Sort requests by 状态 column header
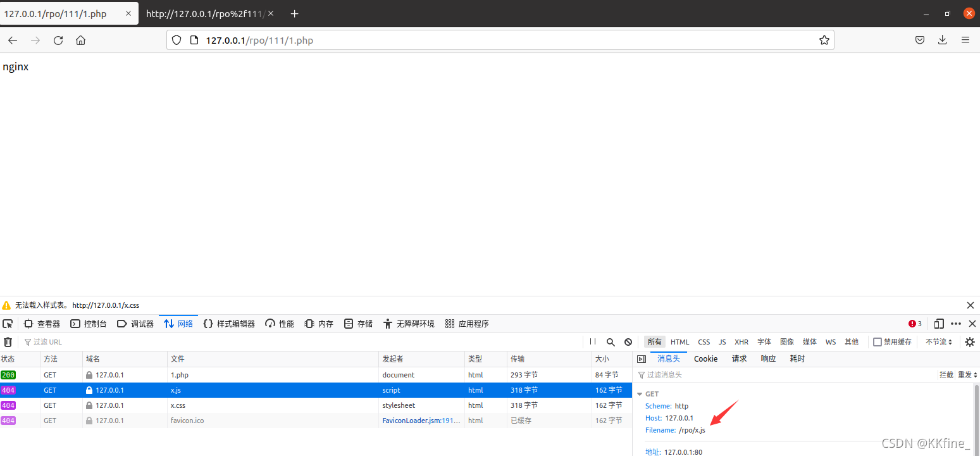Image resolution: width=980 pixels, height=456 pixels. tap(20, 359)
